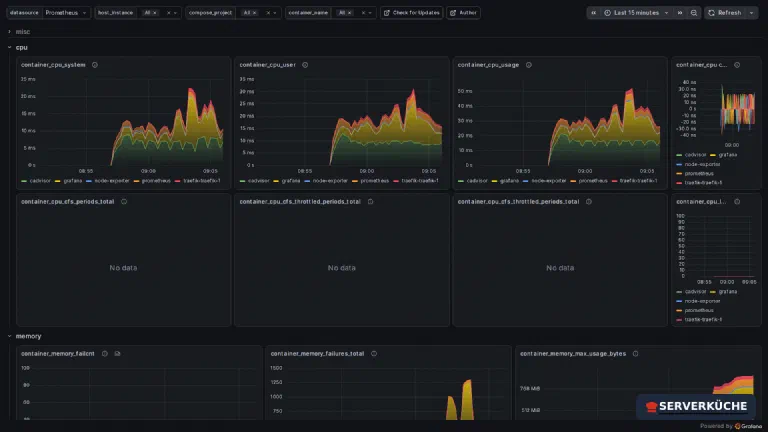Open info icon on container_cpu_usage panel

[528, 65]
